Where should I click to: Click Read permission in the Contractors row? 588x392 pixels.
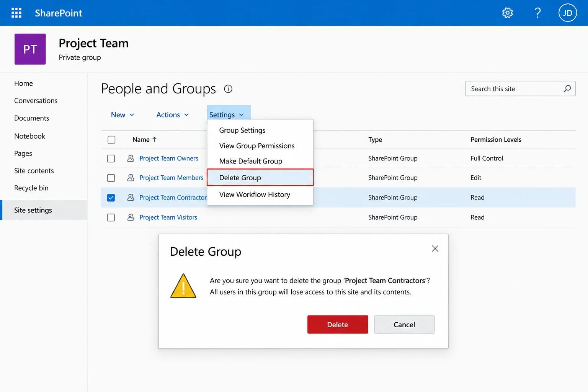pos(478,198)
